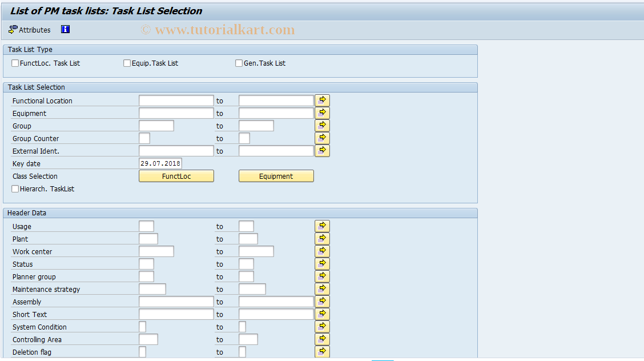Screen dimensions: 644x361
Task: Click the Usage from field
Action: (x=146, y=226)
